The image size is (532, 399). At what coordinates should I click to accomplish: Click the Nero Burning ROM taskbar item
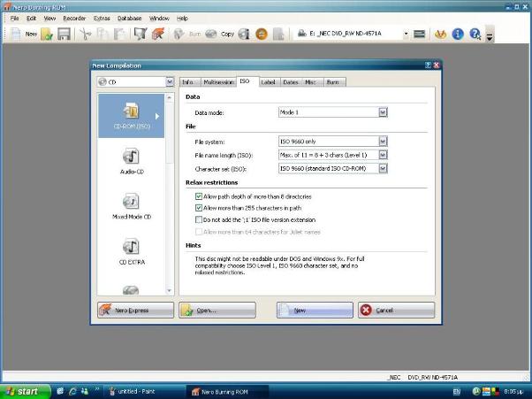pyautogui.click(x=227, y=392)
